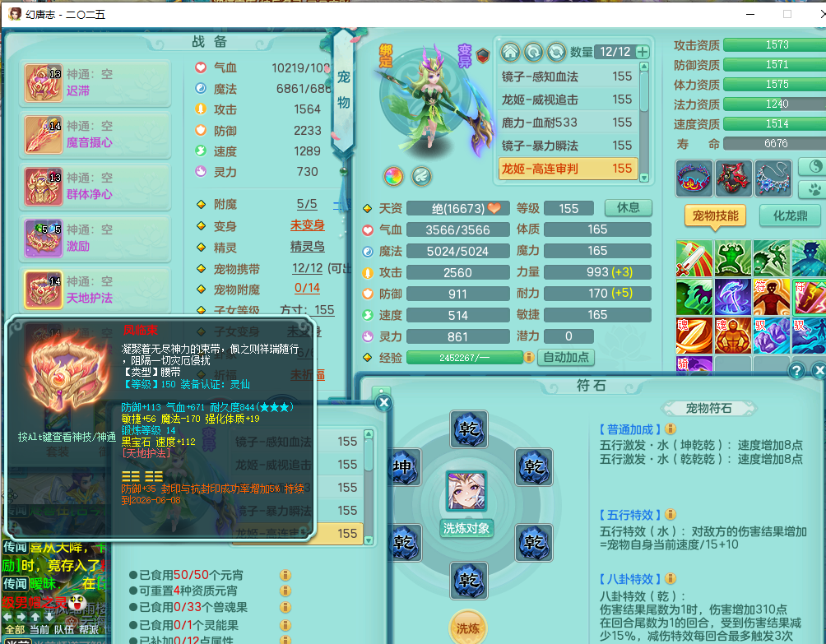This screenshot has width=826, height=644.
Task: Click the paw print icon
Action: 814,189
